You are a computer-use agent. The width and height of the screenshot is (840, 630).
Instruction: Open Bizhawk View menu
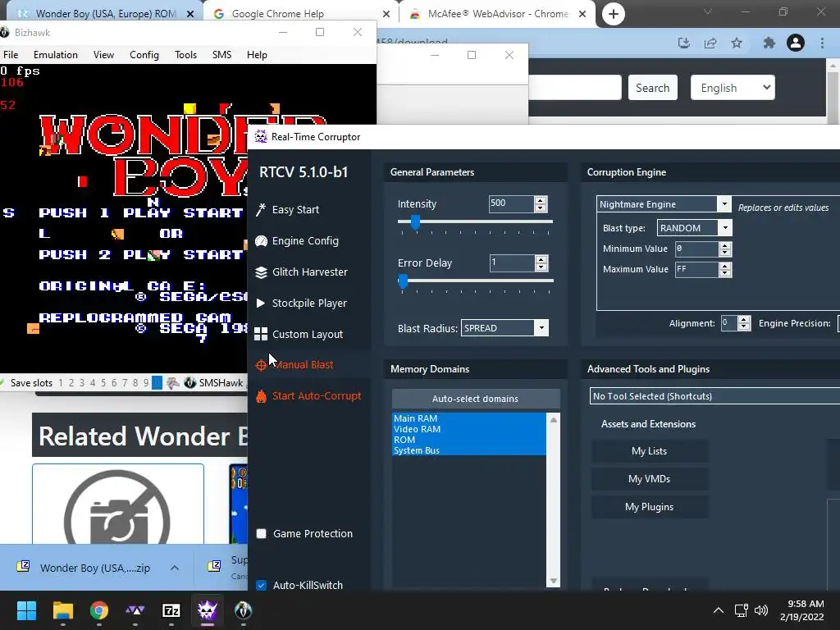(103, 55)
